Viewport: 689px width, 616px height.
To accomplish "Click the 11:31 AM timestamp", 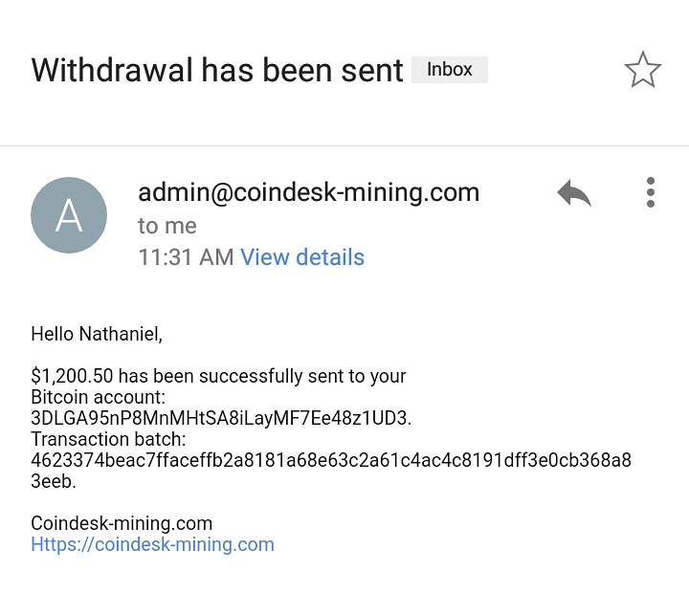I will (186, 257).
